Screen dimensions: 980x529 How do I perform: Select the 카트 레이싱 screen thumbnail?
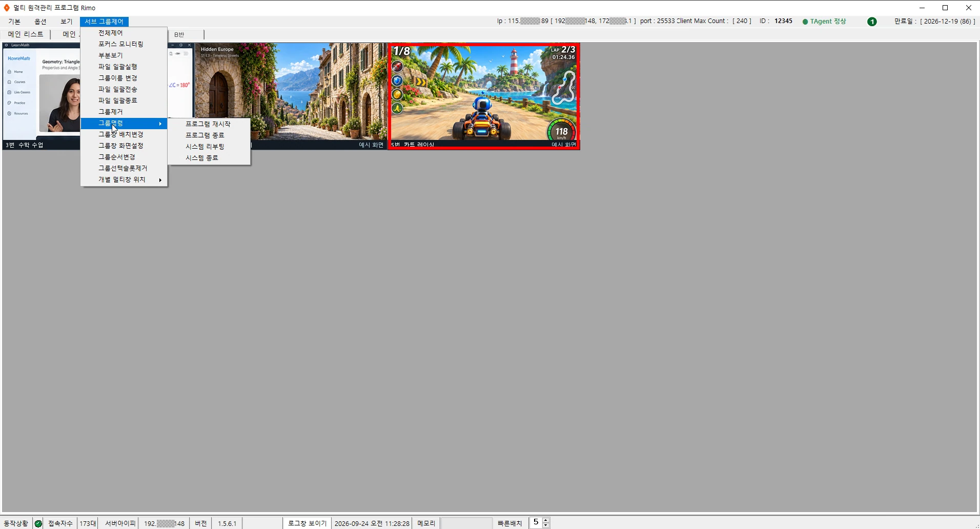[484, 96]
